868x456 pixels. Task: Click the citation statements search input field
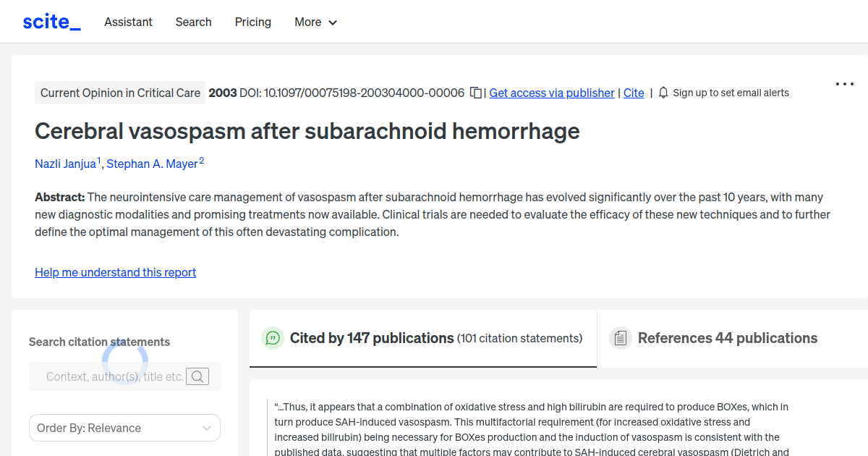point(112,376)
